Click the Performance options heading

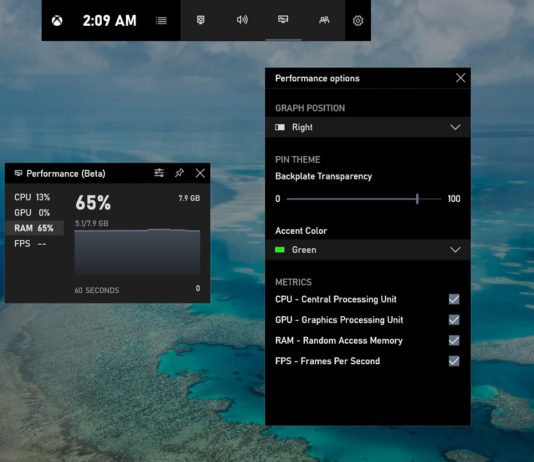(x=317, y=79)
